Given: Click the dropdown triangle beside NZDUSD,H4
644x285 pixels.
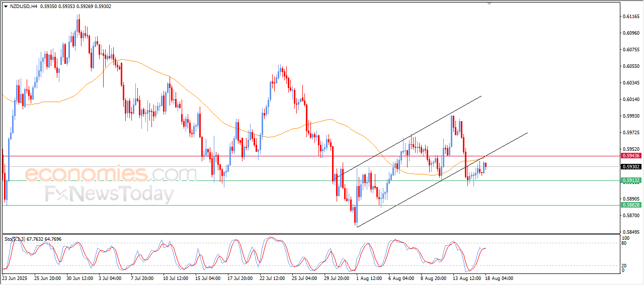Looking at the screenshot, I should click(x=6, y=7).
